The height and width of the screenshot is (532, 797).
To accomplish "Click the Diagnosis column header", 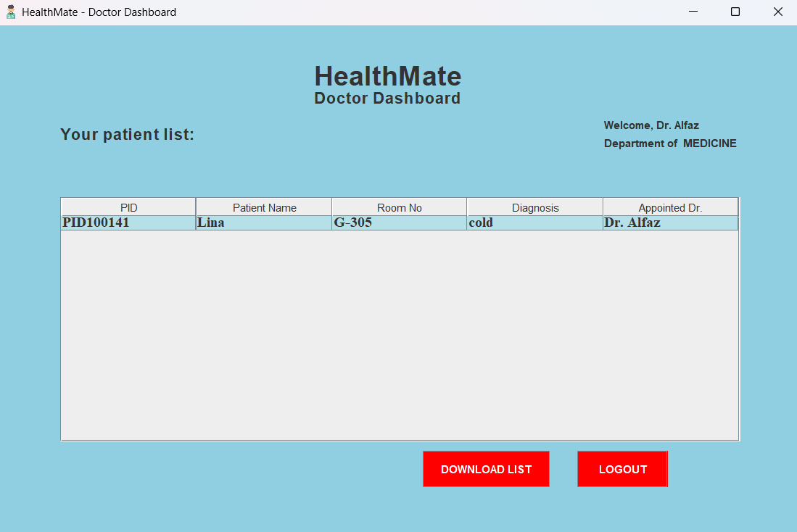I will click(x=535, y=207).
